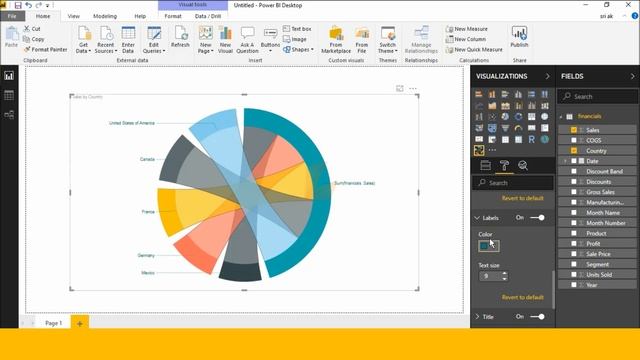
Task: Check the Units Sold field checkbox
Action: [574, 274]
